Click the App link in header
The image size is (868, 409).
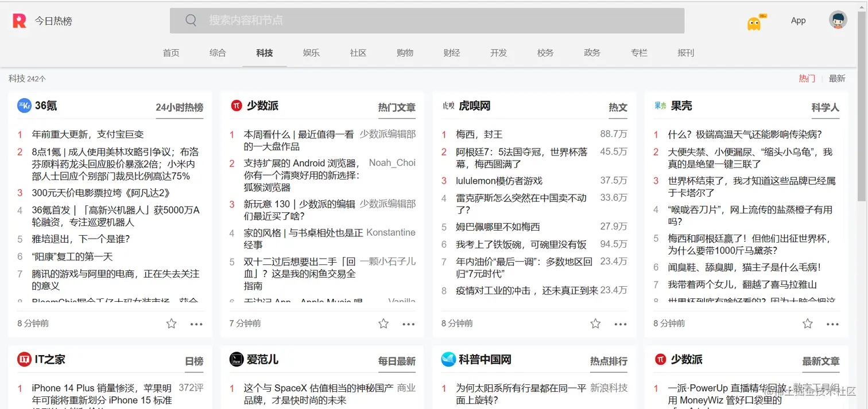(x=798, y=21)
